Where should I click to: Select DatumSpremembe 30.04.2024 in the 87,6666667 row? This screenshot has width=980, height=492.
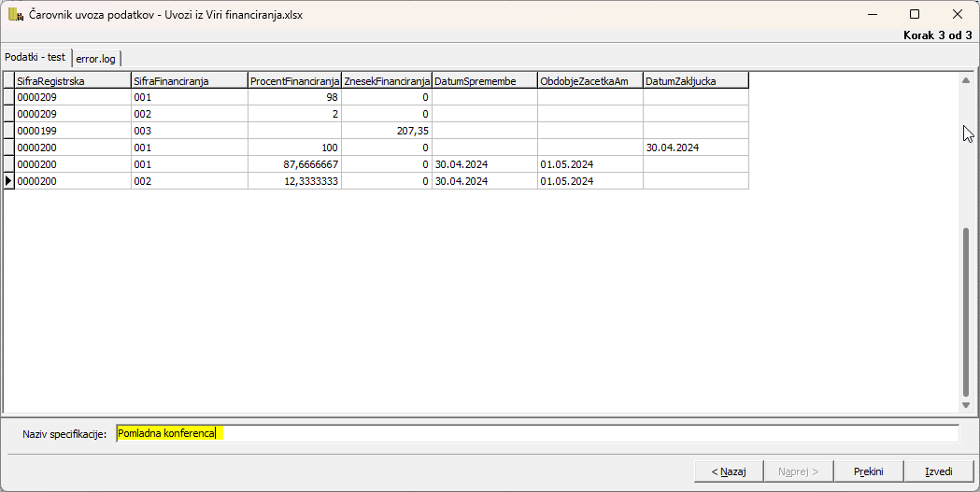point(484,164)
